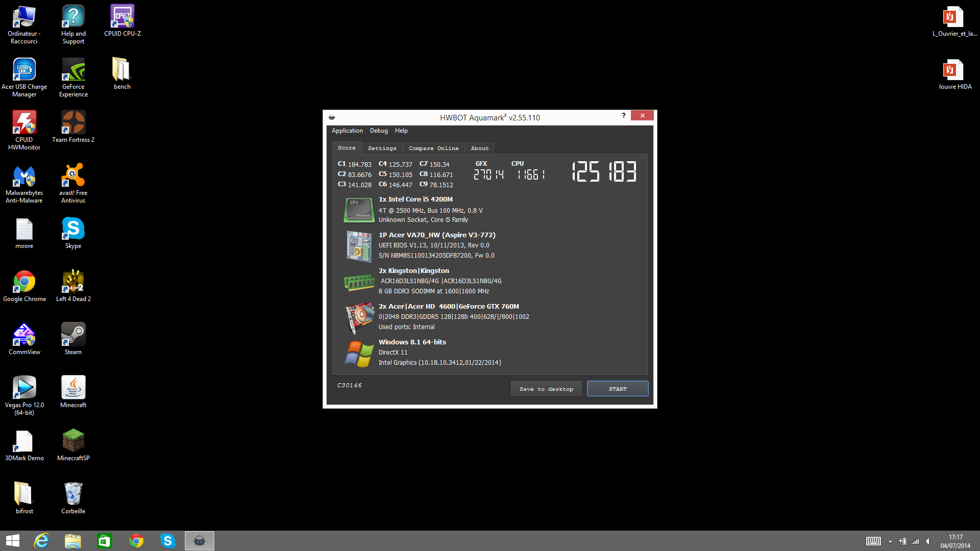980x551 pixels.
Task: Launch Google Chrome desktop icon
Action: coord(24,286)
